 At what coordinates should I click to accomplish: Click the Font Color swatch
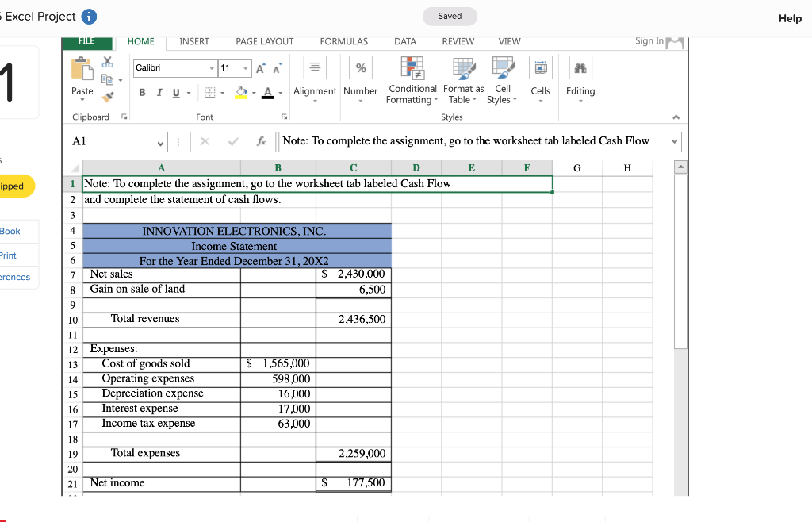coord(268,93)
